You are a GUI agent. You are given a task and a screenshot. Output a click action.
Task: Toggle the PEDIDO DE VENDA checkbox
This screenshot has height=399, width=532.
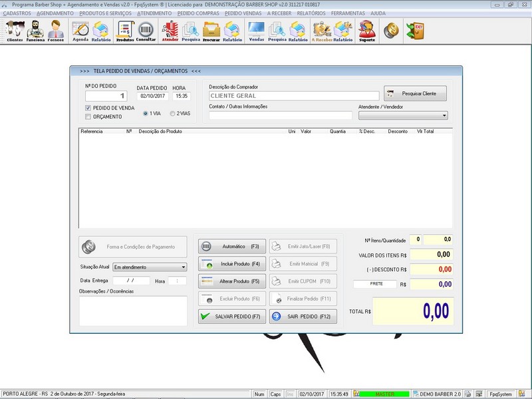pyautogui.click(x=88, y=108)
